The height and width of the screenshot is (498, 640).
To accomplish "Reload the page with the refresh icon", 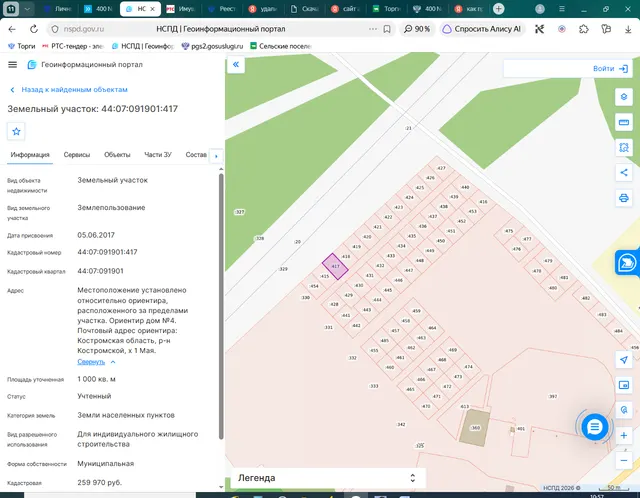I will (x=34, y=29).
